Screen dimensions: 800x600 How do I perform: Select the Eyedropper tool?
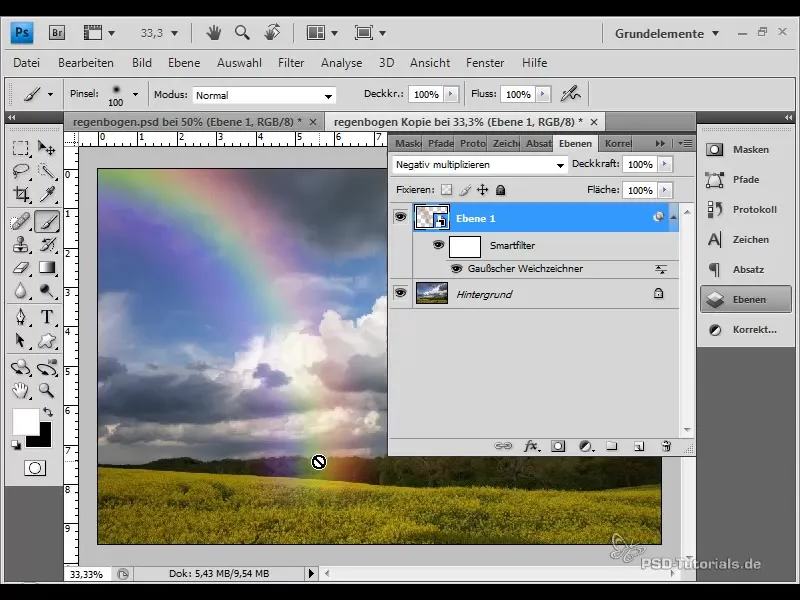click(x=46, y=194)
